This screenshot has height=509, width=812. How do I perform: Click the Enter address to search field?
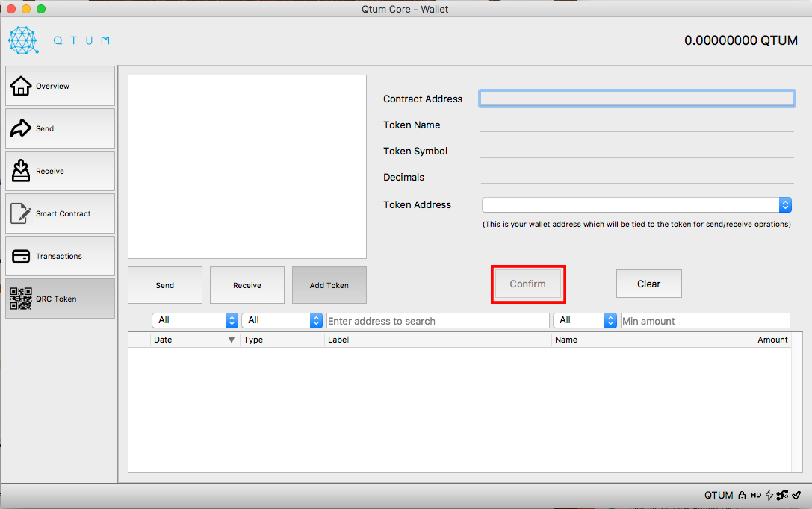pyautogui.click(x=438, y=321)
